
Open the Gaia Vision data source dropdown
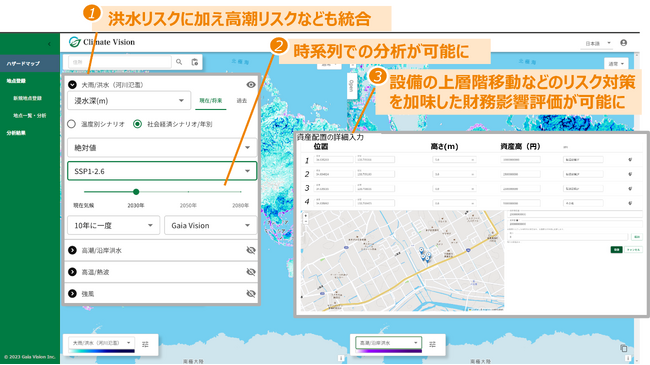(x=211, y=225)
